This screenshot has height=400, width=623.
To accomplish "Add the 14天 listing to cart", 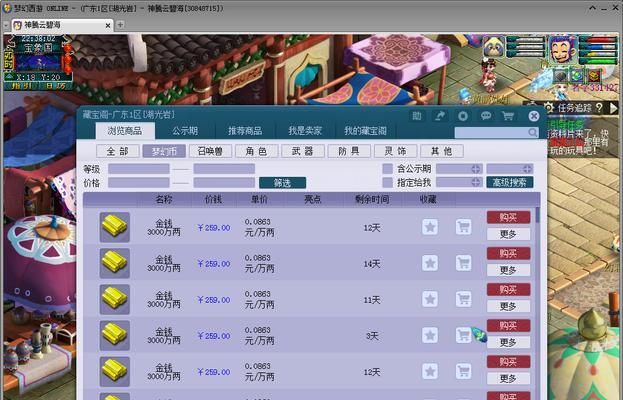I will [463, 263].
